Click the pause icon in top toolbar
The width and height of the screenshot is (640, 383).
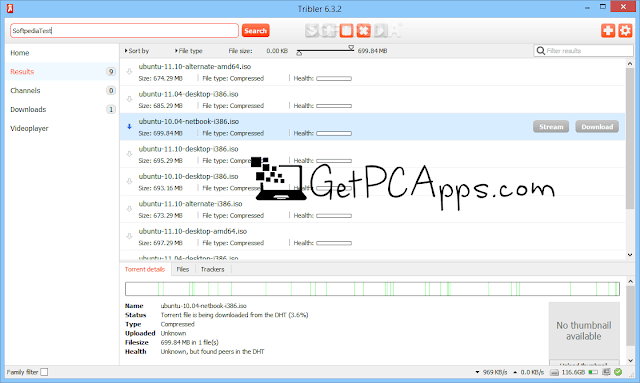pos(346,31)
